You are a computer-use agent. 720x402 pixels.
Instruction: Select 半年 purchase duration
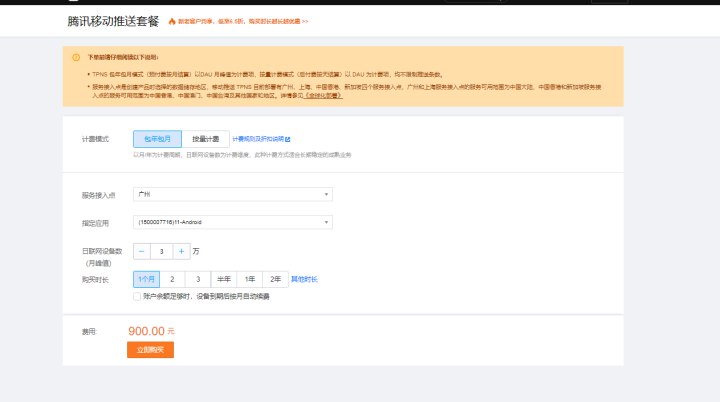[x=224, y=279]
